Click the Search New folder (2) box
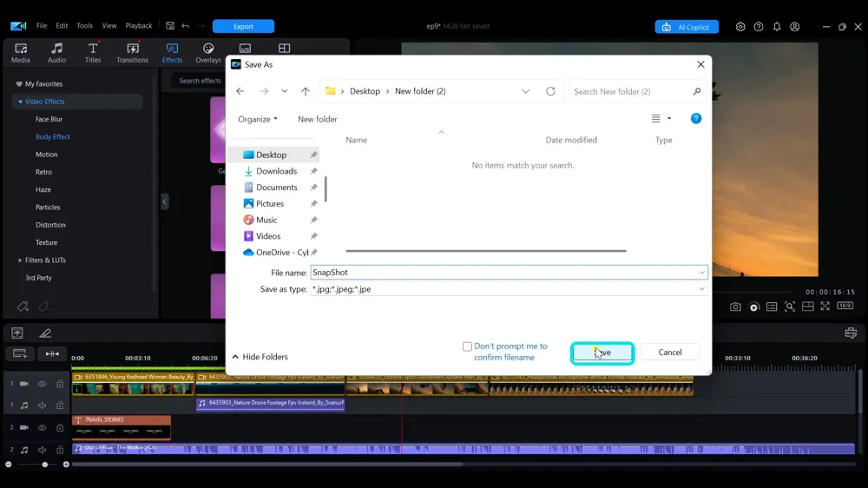This screenshot has width=868, height=488. (636, 91)
